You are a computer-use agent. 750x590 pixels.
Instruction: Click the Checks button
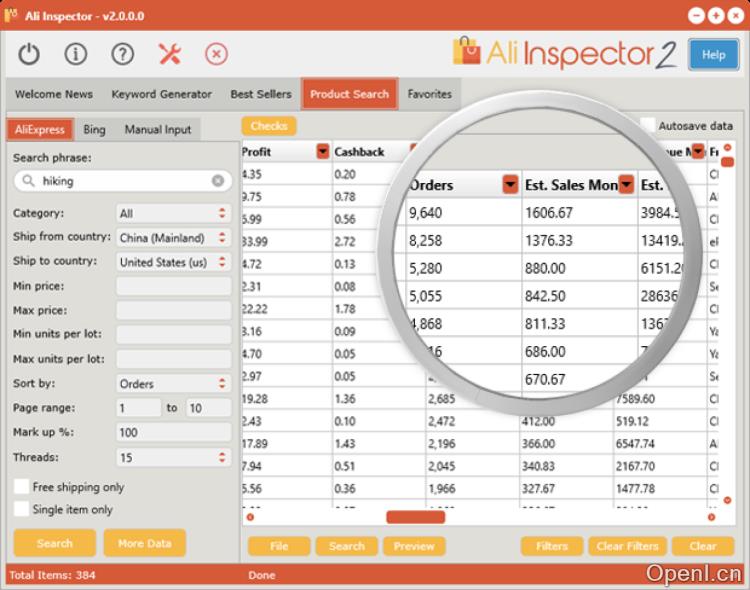269,126
